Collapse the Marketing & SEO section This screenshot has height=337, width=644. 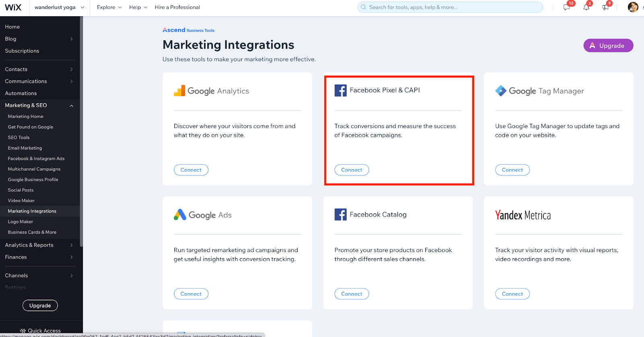(x=72, y=105)
